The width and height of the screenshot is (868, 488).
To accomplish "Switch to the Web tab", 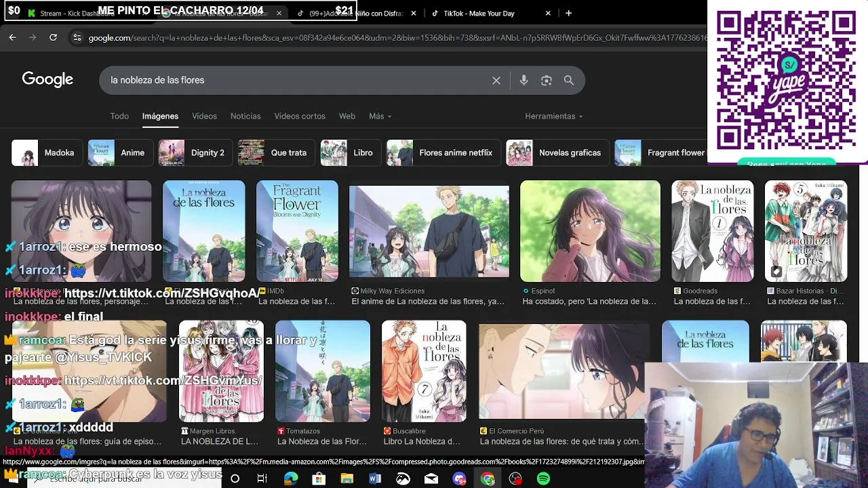I will click(347, 116).
